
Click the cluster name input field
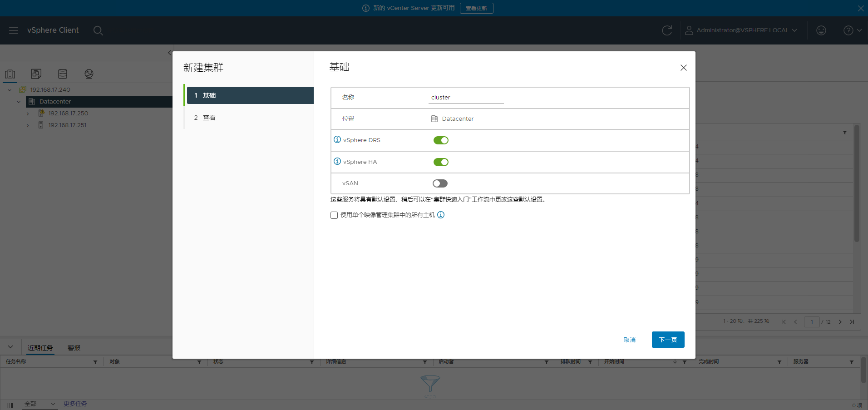click(x=466, y=98)
